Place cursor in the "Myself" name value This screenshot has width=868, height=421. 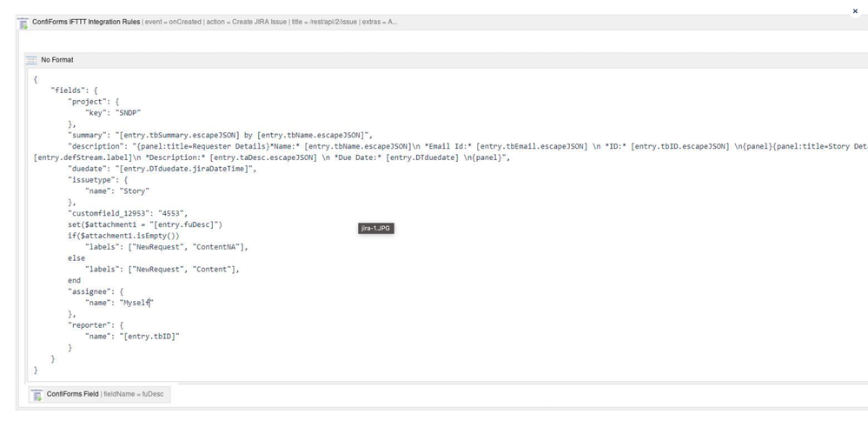pos(136,303)
